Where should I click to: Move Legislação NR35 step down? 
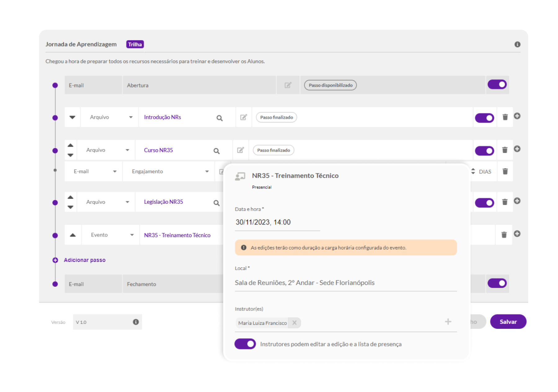(x=70, y=207)
